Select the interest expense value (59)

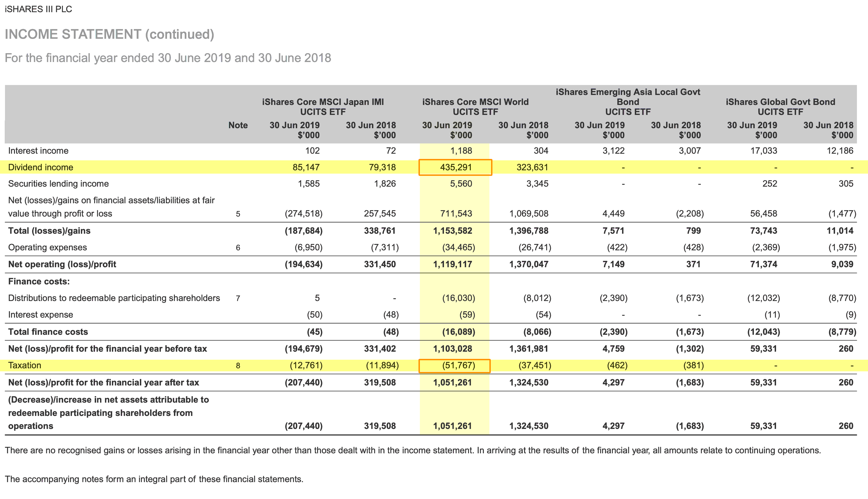(467, 315)
